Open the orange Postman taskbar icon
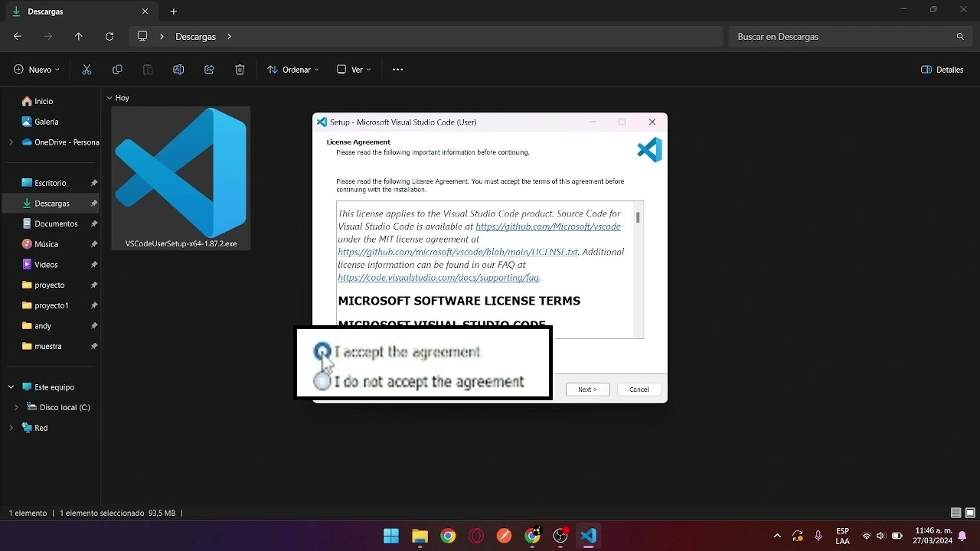This screenshot has height=551, width=980. click(504, 536)
